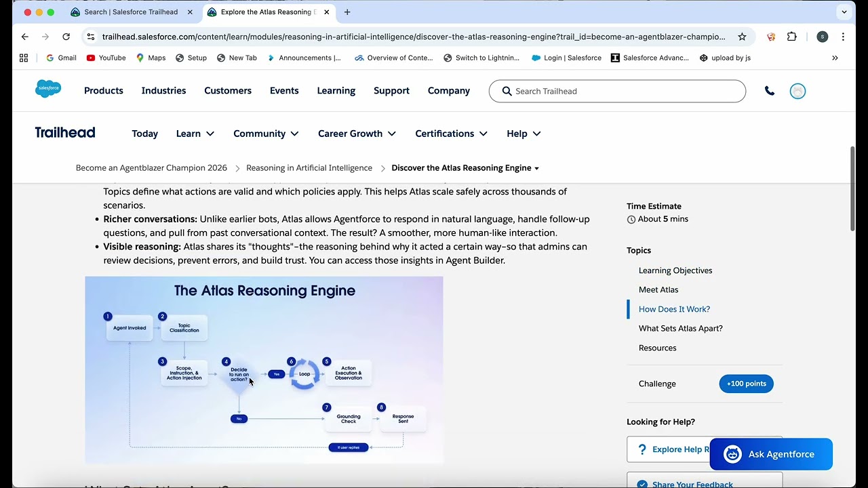The width and height of the screenshot is (868, 488).
Task: Open Switch to Lightnin... bookmark
Action: pyautogui.click(x=481, y=58)
